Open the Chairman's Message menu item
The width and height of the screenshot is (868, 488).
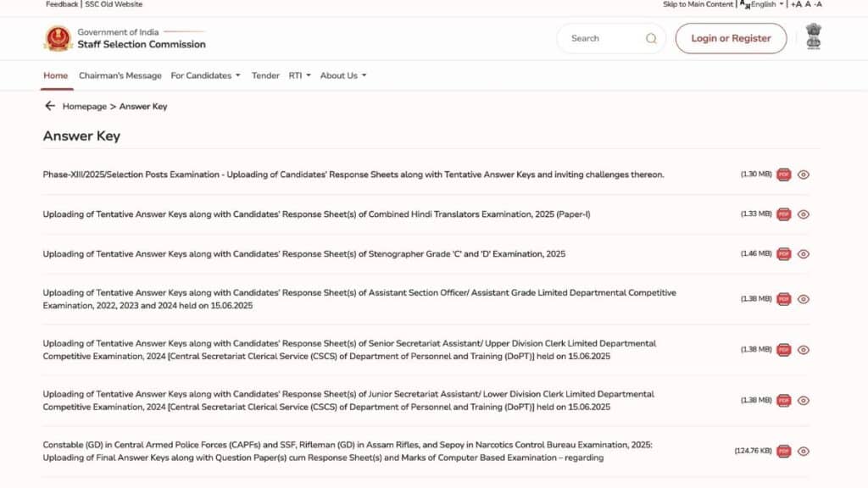click(x=120, y=75)
